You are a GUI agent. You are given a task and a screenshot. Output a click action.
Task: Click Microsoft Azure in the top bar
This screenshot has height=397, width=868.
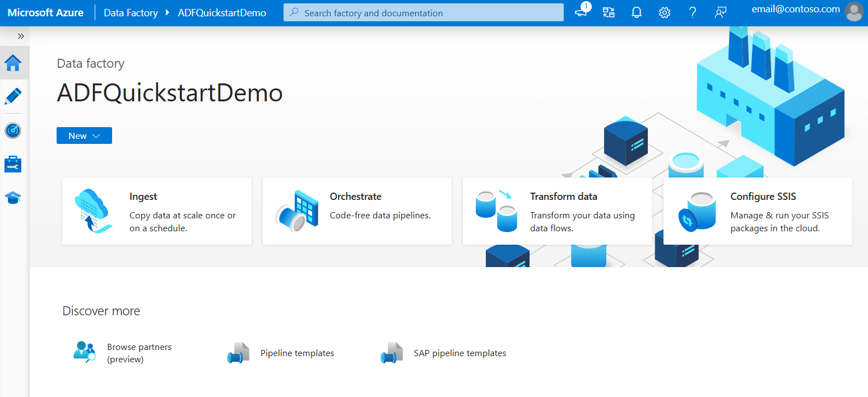pyautogui.click(x=45, y=12)
